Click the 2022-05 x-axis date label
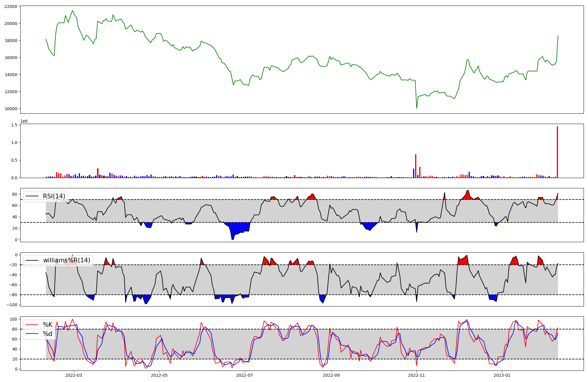Viewport: 588px width, 382px height. (x=159, y=375)
